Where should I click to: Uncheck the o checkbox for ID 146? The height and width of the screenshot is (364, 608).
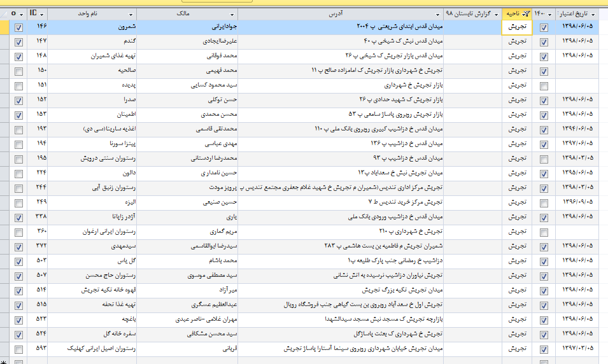click(x=18, y=27)
